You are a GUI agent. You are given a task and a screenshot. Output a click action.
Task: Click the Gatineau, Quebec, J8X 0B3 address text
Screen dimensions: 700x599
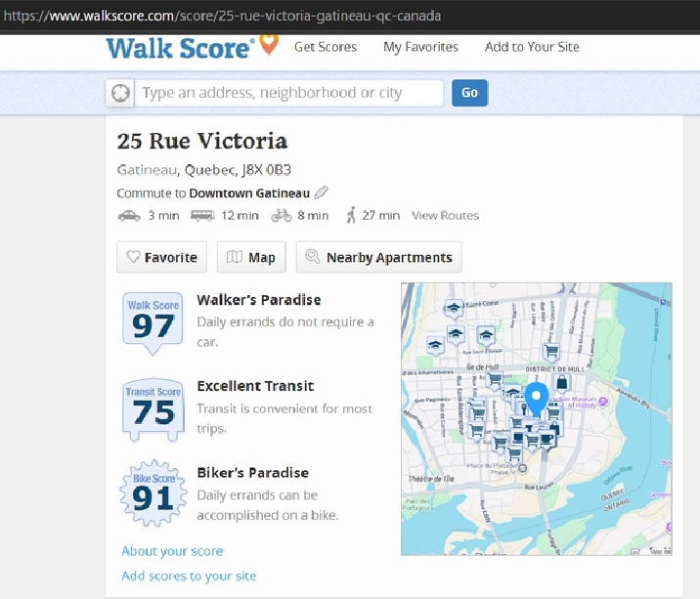click(204, 170)
